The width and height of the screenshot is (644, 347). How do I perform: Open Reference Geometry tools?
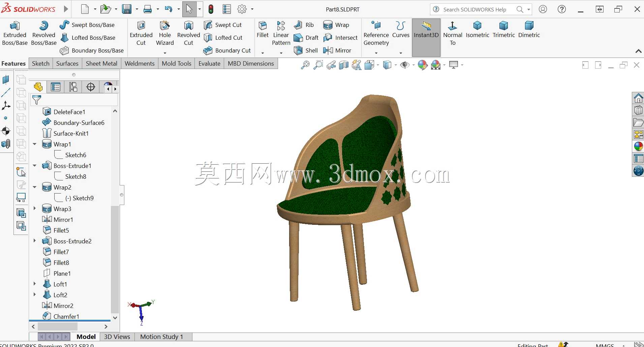click(x=376, y=33)
